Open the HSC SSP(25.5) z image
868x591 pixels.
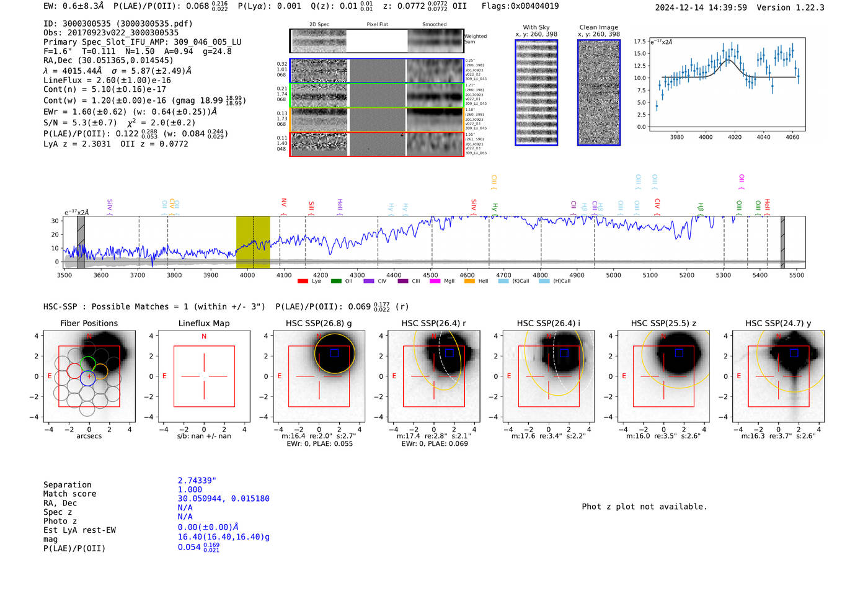point(663,376)
